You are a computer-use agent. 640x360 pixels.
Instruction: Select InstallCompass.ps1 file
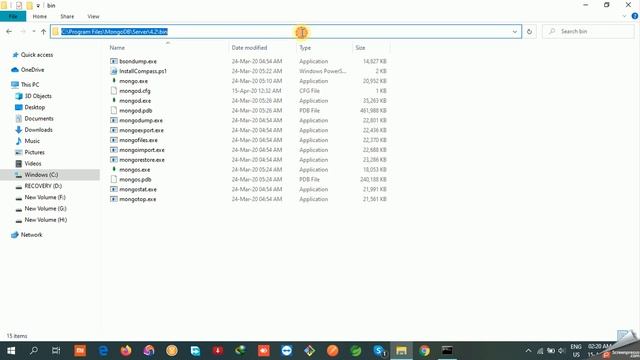143,71
